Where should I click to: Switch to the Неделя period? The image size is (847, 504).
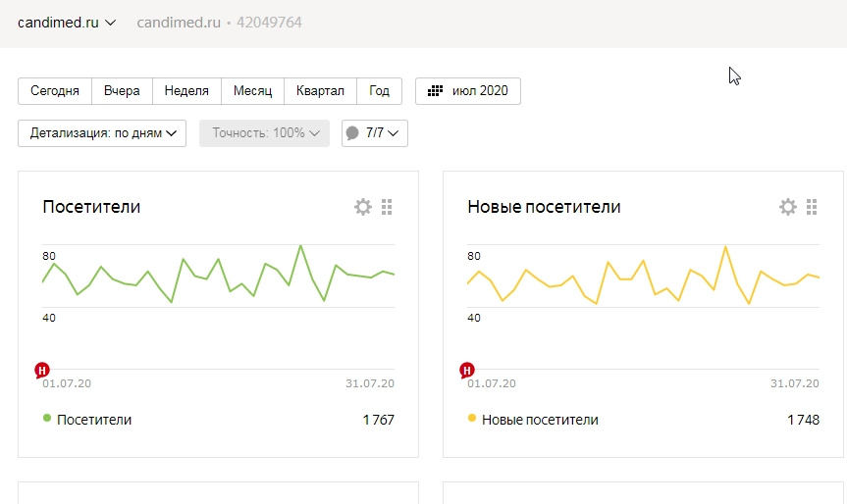click(186, 91)
